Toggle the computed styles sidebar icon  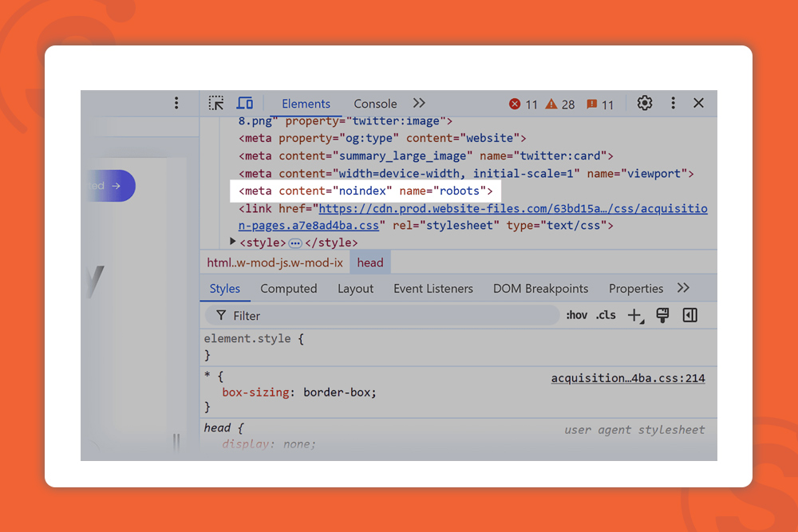[x=689, y=315]
